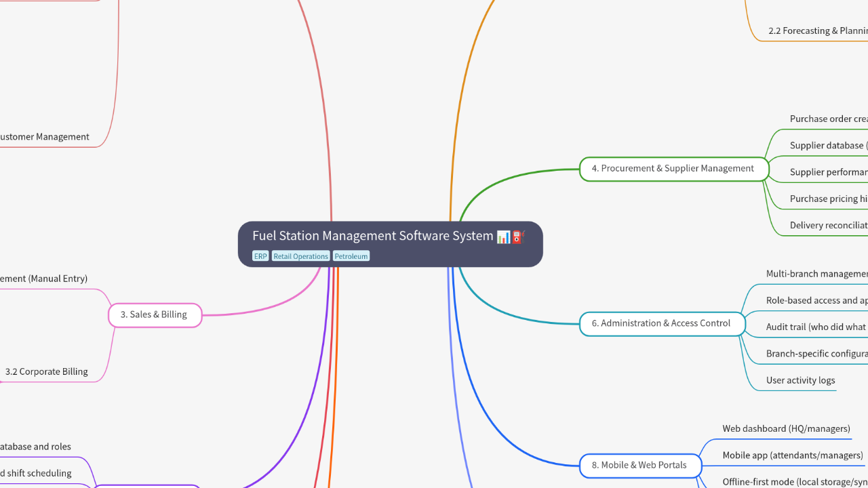Click the Customer Management subtopic
The width and height of the screenshot is (868, 488).
click(43, 137)
